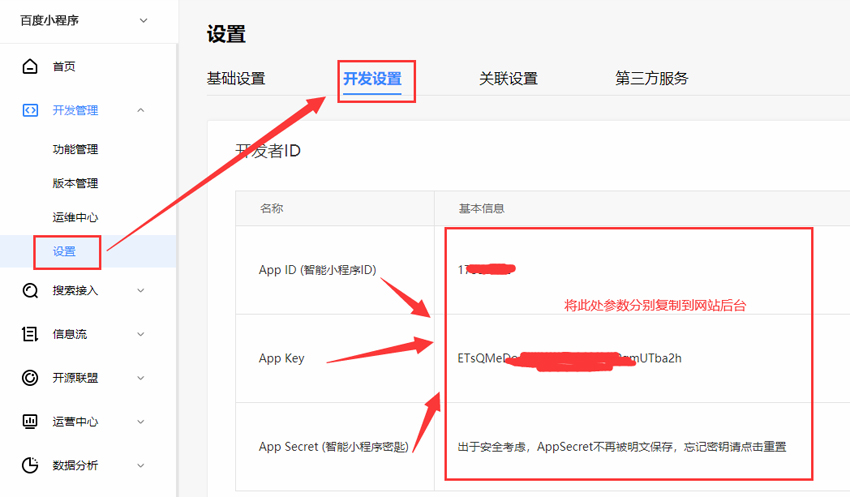The height and width of the screenshot is (497, 850).
Task: Select the 开发设置 tab
Action: pyautogui.click(x=372, y=79)
